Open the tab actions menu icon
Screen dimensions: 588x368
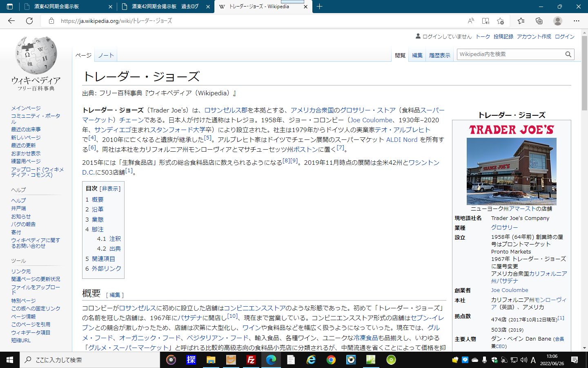[10, 7]
